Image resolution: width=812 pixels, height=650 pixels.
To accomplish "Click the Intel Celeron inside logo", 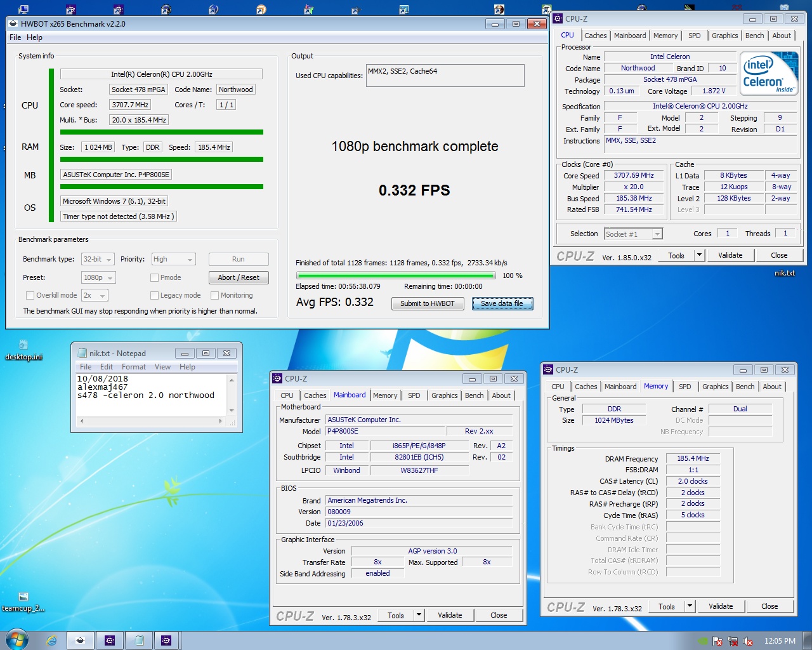I will click(x=769, y=73).
